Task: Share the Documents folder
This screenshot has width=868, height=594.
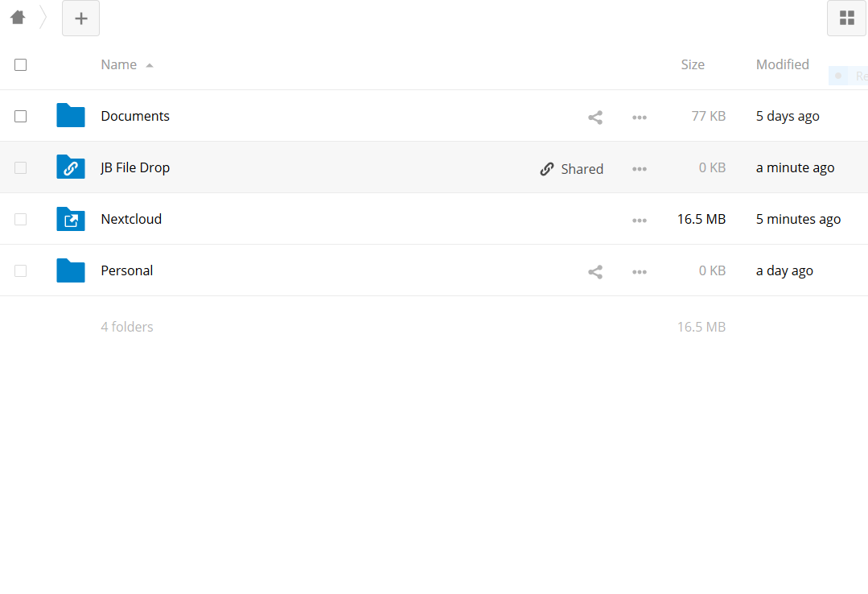Action: (x=595, y=117)
